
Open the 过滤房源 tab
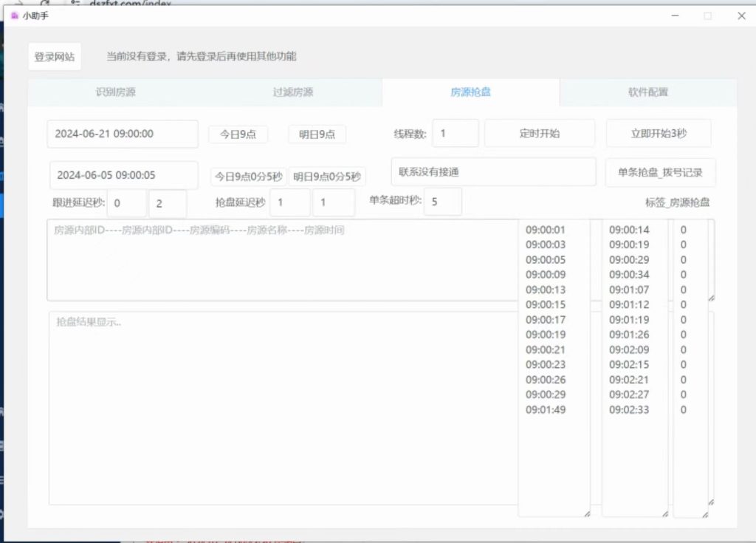tap(293, 92)
